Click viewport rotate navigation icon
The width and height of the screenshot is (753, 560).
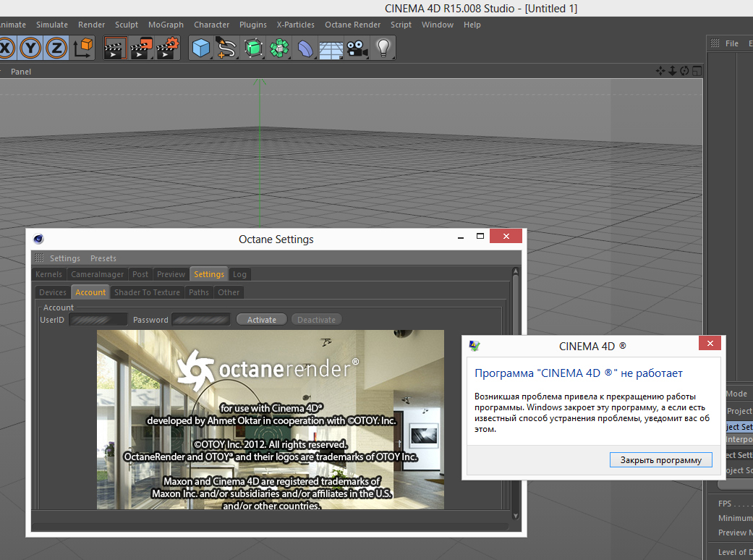point(684,71)
